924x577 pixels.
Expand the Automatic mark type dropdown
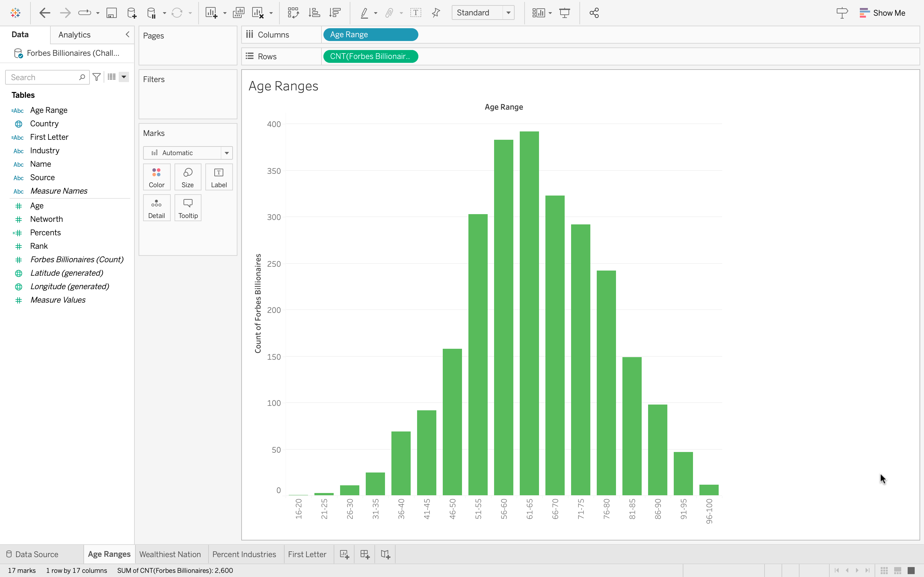point(227,153)
